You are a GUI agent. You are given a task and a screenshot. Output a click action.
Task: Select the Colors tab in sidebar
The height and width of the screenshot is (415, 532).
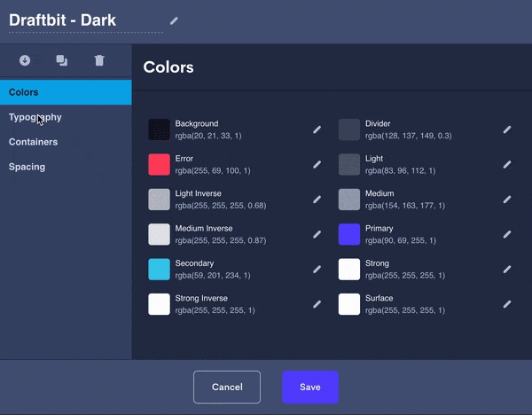pos(66,92)
